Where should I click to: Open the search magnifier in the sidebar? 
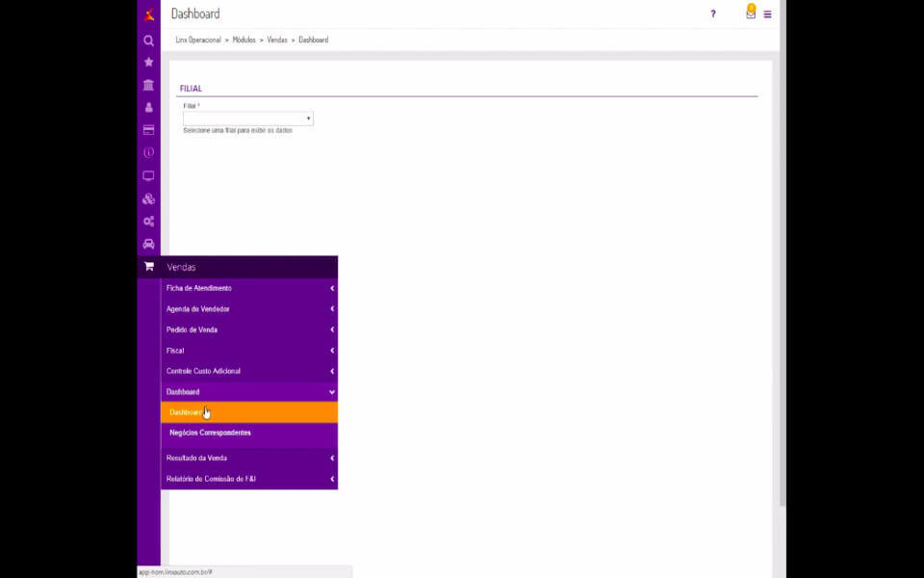tap(148, 40)
